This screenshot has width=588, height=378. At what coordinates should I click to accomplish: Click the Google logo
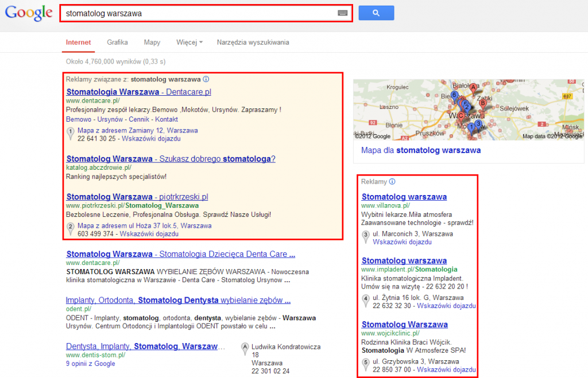(29, 13)
